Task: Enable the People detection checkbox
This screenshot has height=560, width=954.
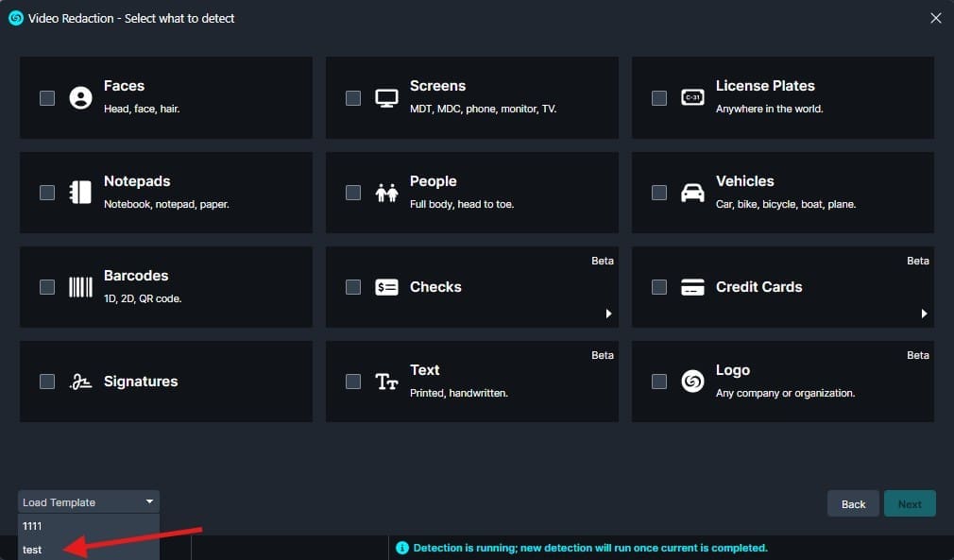Action: (353, 193)
